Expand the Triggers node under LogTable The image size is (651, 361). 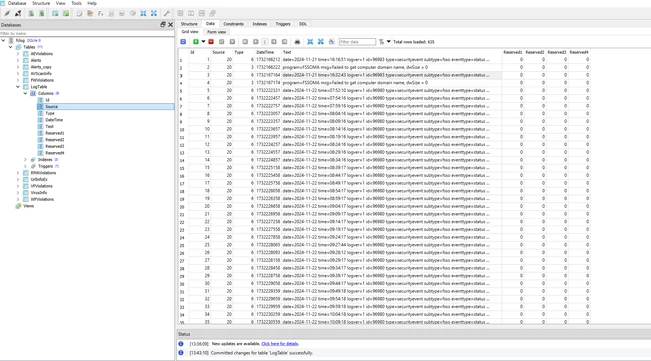tap(25, 166)
